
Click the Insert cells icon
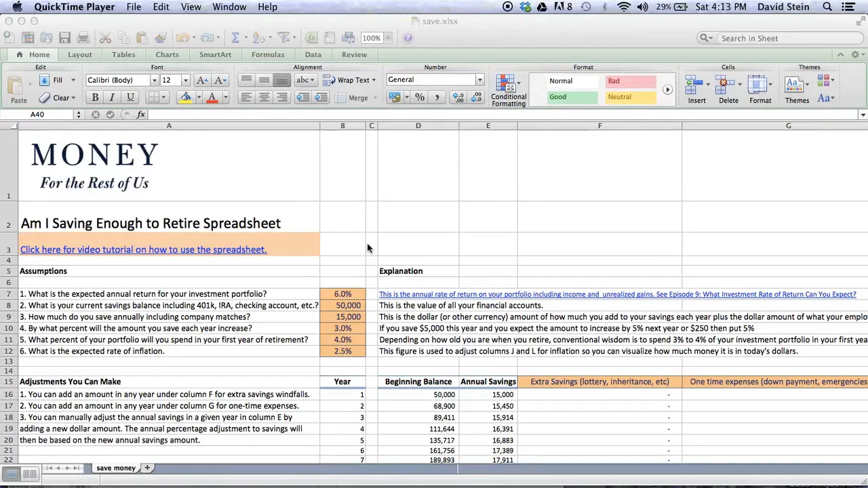click(696, 90)
